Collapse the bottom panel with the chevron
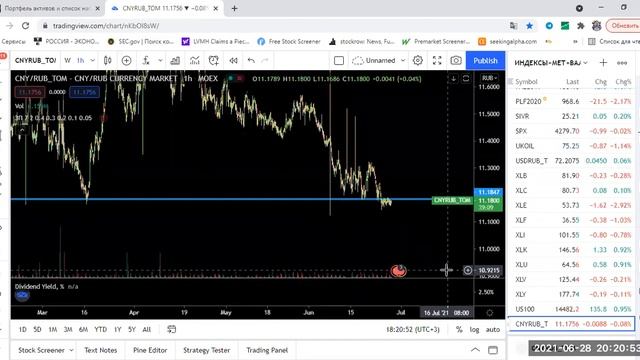Screen dimensions: 640x360 point(475,350)
